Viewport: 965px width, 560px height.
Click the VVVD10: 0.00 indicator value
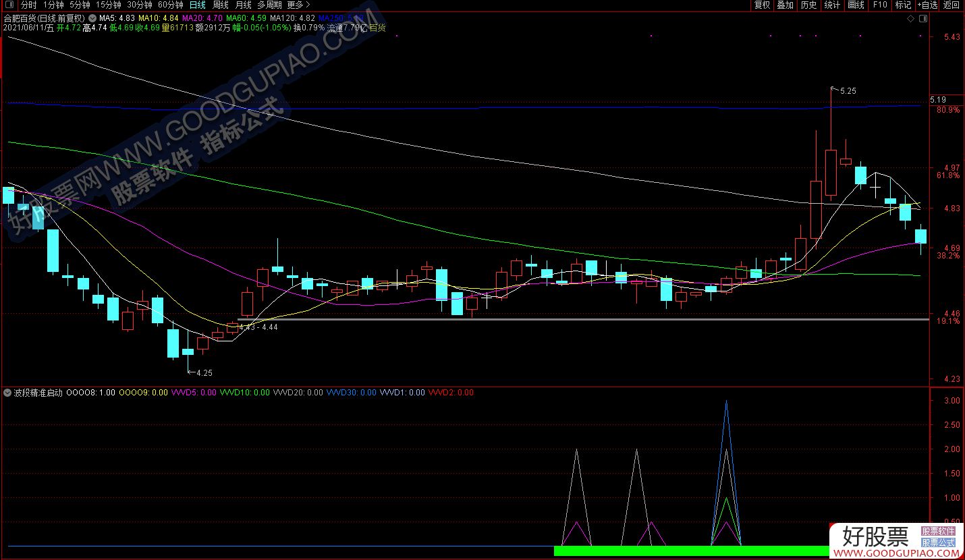(245, 392)
